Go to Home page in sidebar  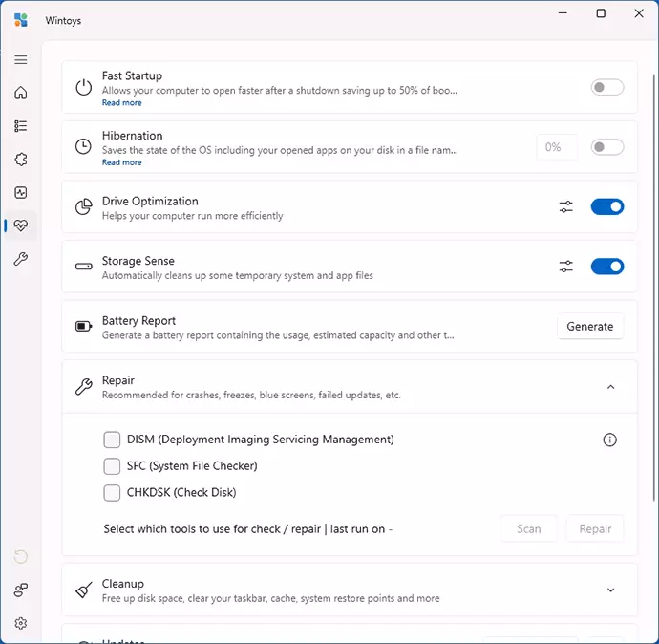[x=21, y=93]
